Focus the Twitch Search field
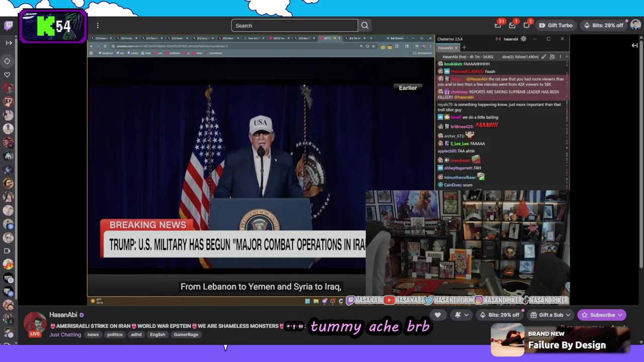Viewport: 644px width, 362px height. click(x=294, y=26)
